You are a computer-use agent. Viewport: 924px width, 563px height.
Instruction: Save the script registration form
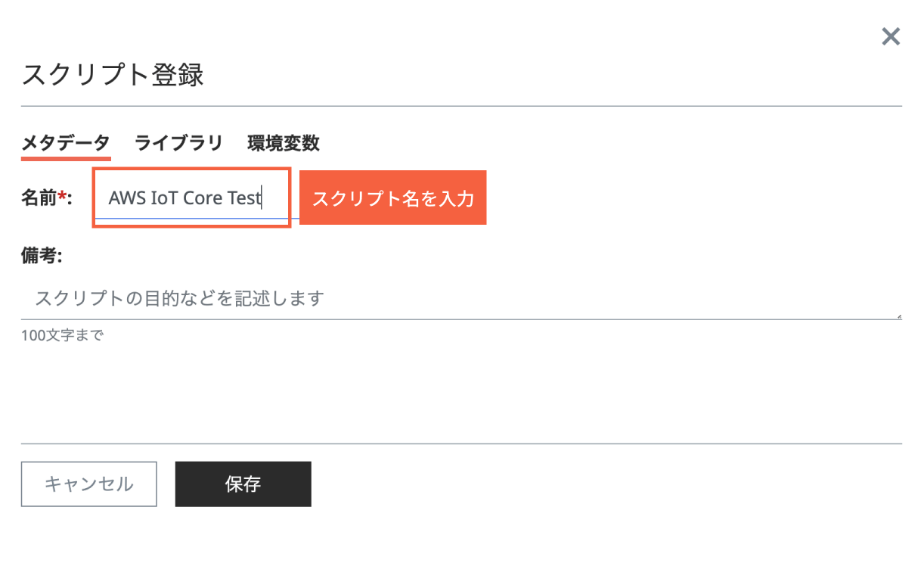tap(243, 484)
